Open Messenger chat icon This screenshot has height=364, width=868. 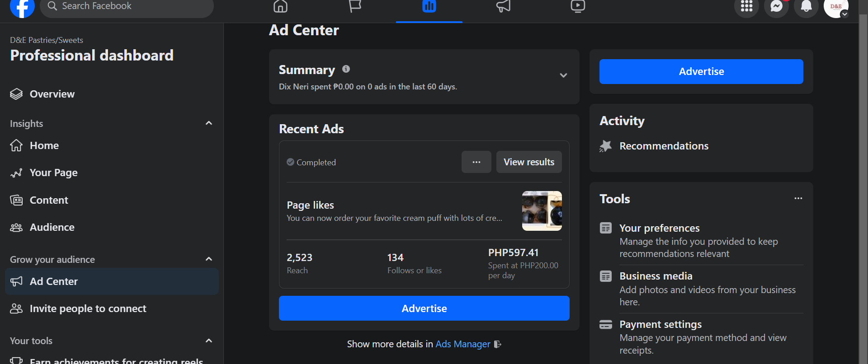(x=776, y=6)
